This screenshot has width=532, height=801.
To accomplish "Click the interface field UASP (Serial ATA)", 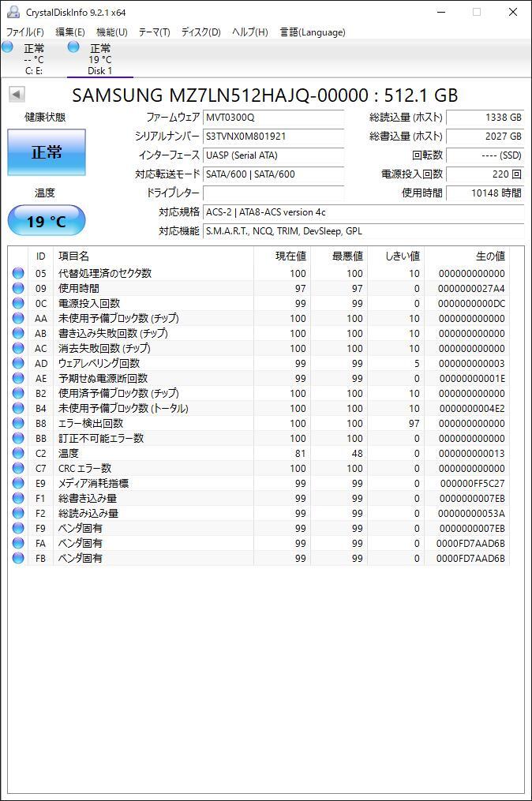I will 273,155.
